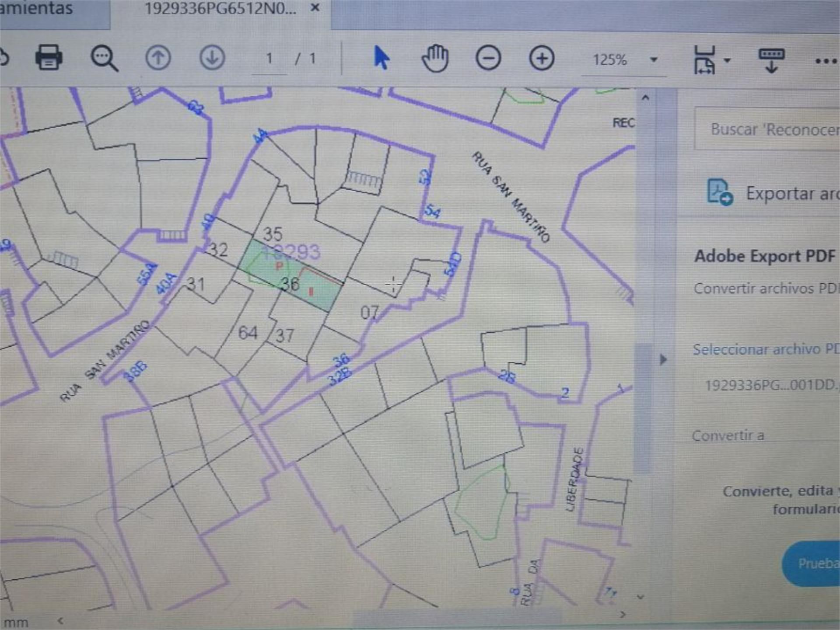Image resolution: width=840 pixels, height=630 pixels.
Task: Click parcel label 07 on map
Action: click(370, 313)
